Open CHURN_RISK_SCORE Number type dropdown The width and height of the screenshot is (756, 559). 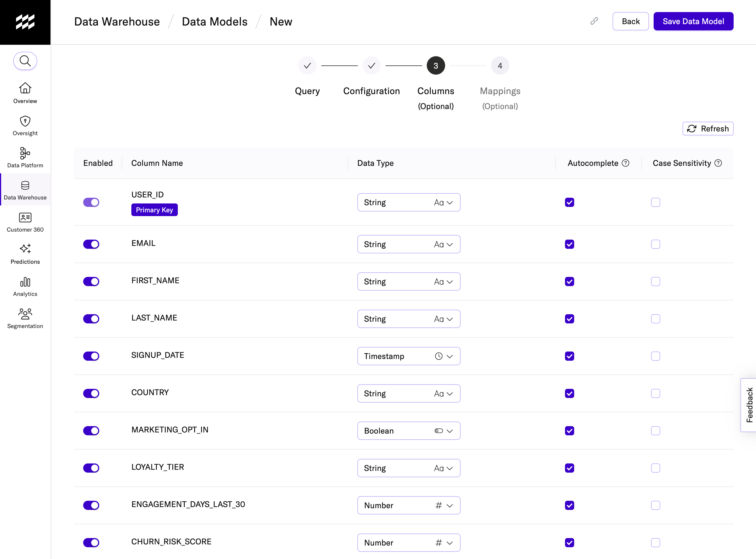click(408, 542)
